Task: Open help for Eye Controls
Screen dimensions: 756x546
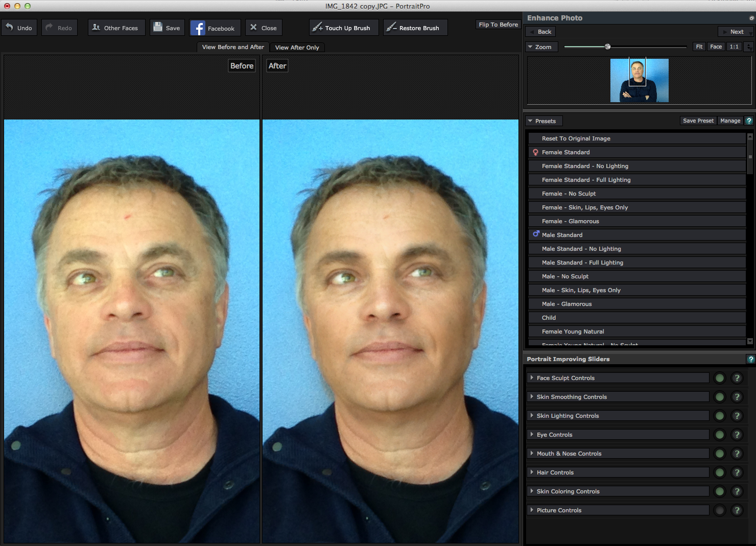Action: coord(737,435)
